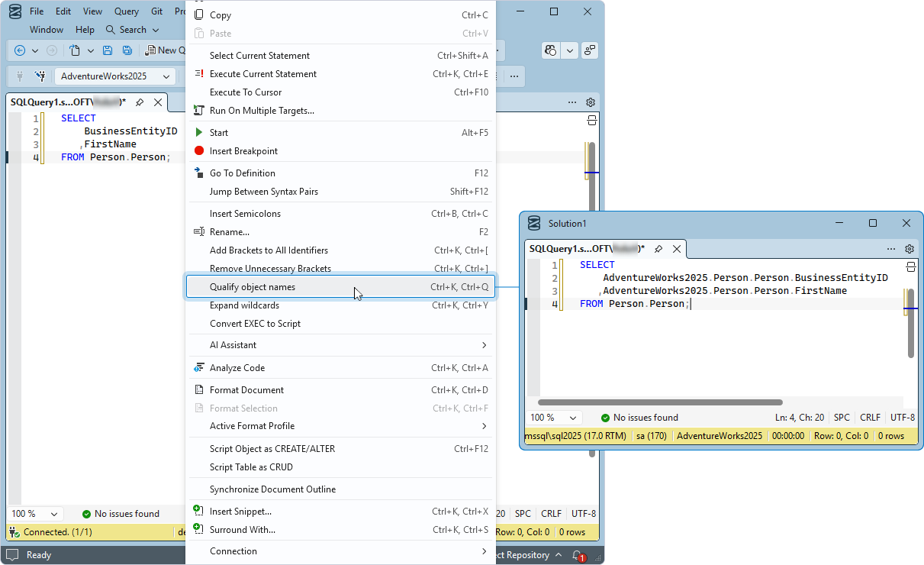Click the Execute Current Statement icon
This screenshot has height=565, width=924.
tap(199, 74)
